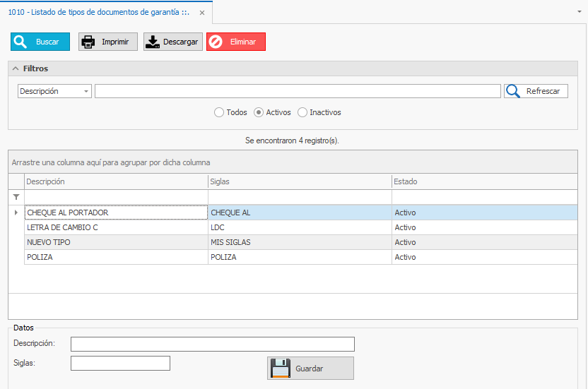Select the NUEVO TIPO cell
The width and height of the screenshot is (588, 389).
(116, 242)
